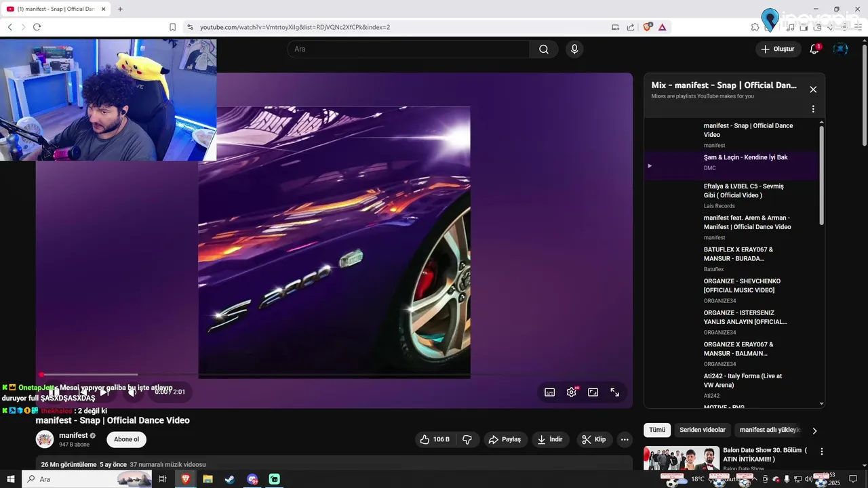Enter fullscreen in the video player
The height and width of the screenshot is (488, 868).
pos(615,392)
